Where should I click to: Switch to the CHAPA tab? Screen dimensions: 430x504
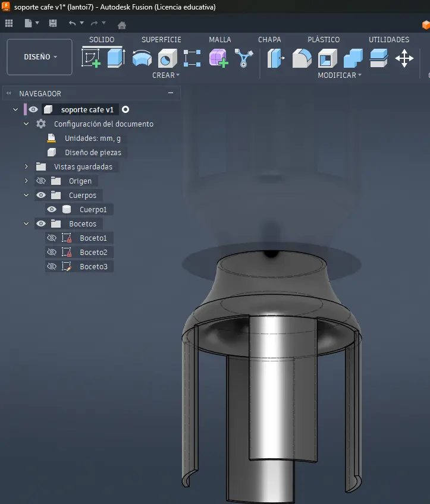point(269,40)
